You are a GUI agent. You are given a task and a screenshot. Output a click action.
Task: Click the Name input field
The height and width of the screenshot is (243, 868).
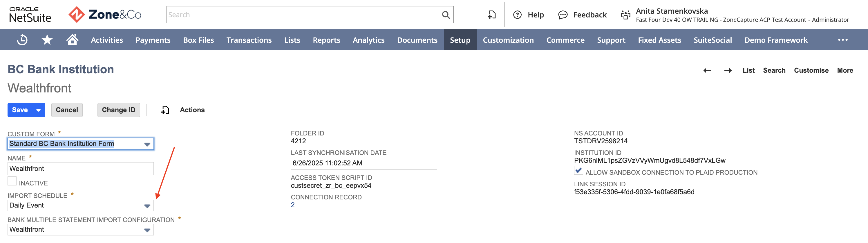pyautogui.click(x=81, y=169)
